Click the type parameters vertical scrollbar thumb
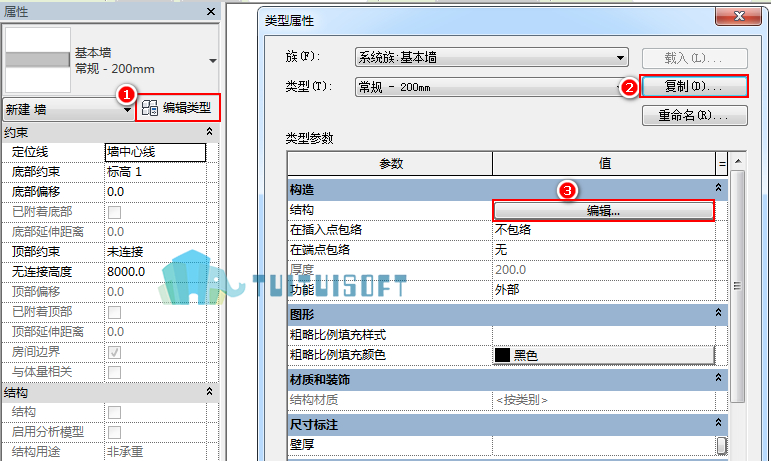The image size is (771, 461). [738, 287]
